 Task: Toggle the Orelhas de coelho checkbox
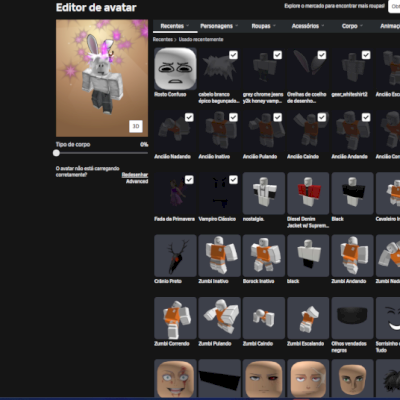(322, 55)
